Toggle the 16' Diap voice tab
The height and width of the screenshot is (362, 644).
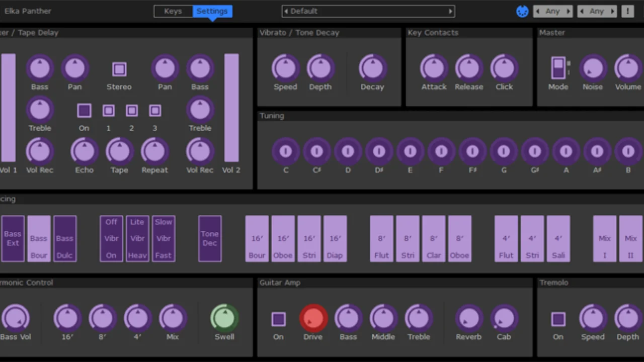tap(335, 239)
